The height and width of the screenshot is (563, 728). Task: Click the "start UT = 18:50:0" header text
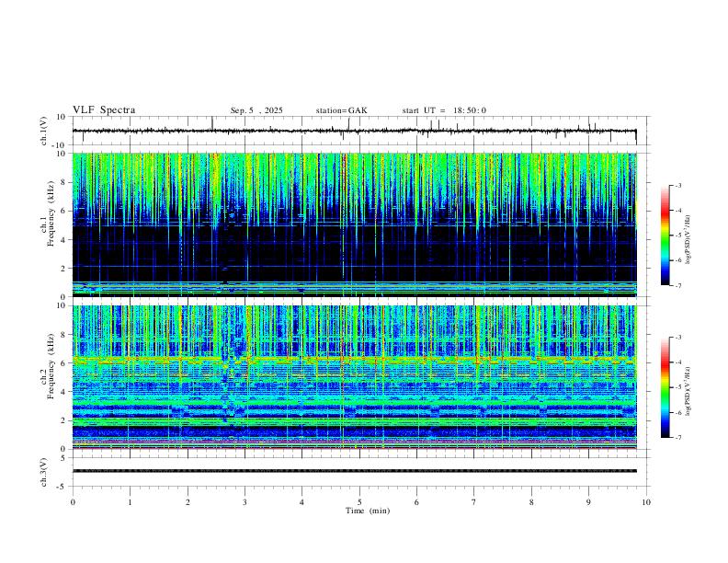(x=444, y=110)
